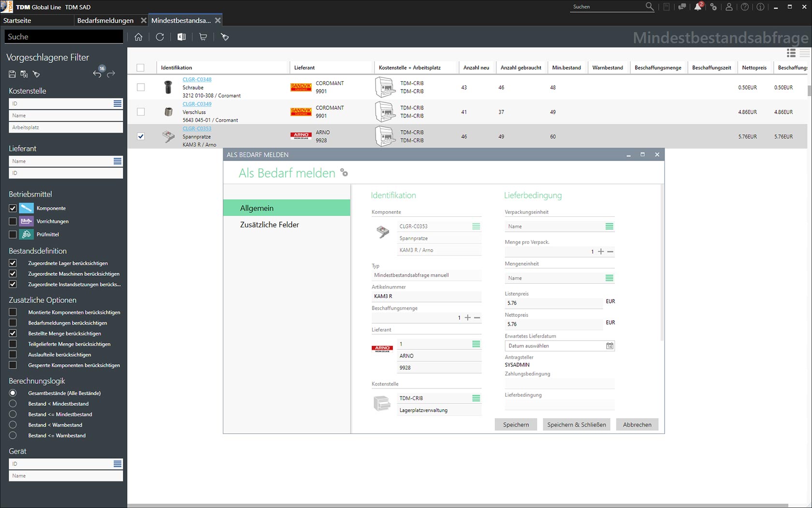The width and height of the screenshot is (812, 508).
Task: Close the Mindestbestandsa... tab
Action: (217, 20)
